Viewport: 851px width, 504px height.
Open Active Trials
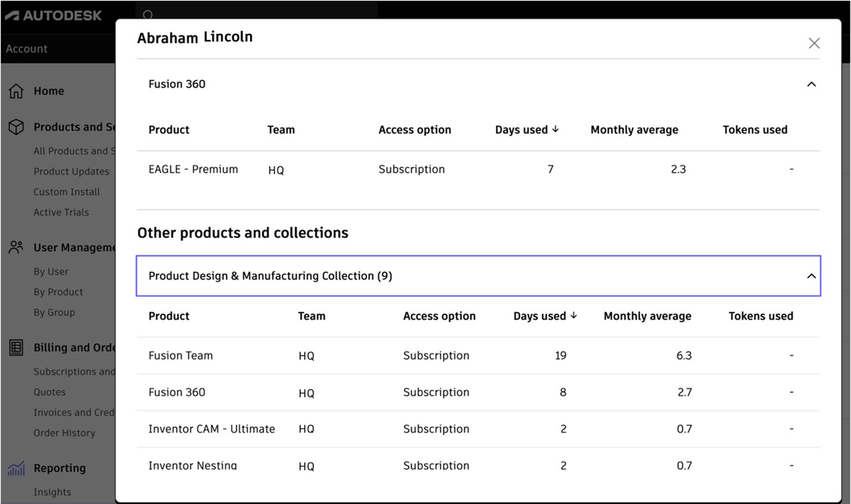61,212
